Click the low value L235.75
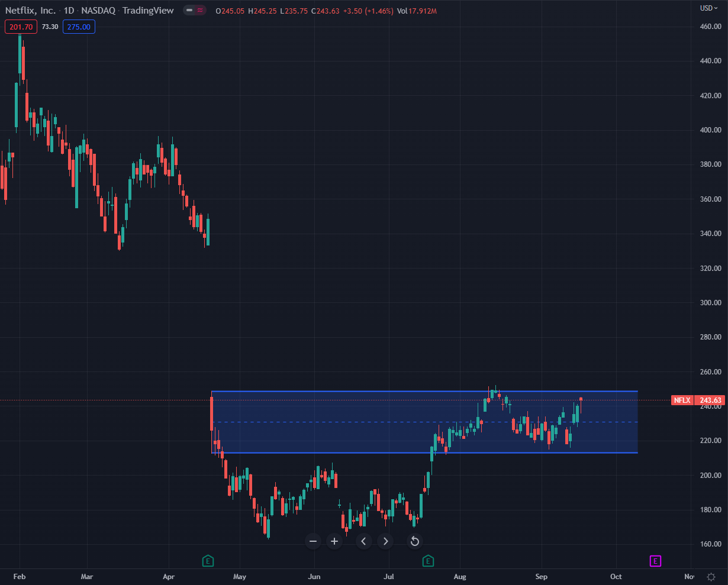This screenshot has height=585, width=728. pos(293,11)
